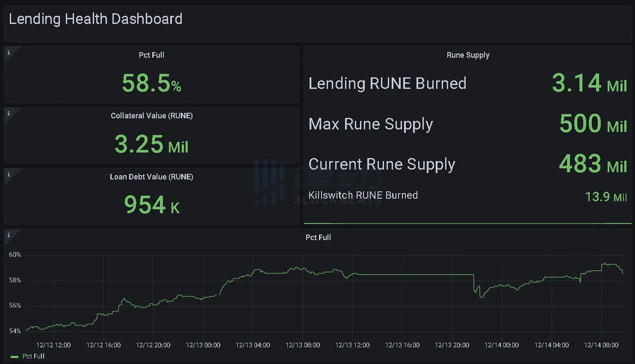
Task: Click the green legend color swatch
Action: 14,357
